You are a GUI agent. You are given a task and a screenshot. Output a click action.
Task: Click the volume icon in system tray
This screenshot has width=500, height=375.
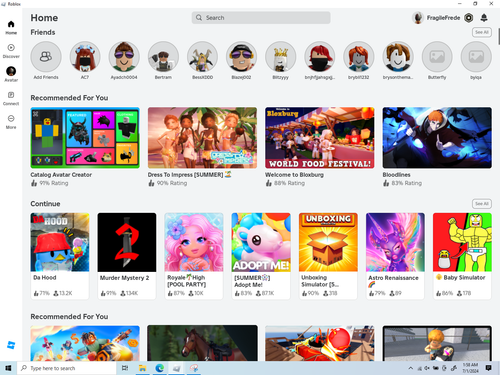pos(427,368)
